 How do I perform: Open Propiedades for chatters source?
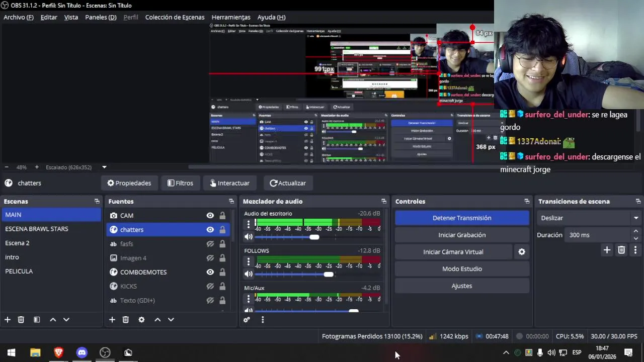(129, 183)
